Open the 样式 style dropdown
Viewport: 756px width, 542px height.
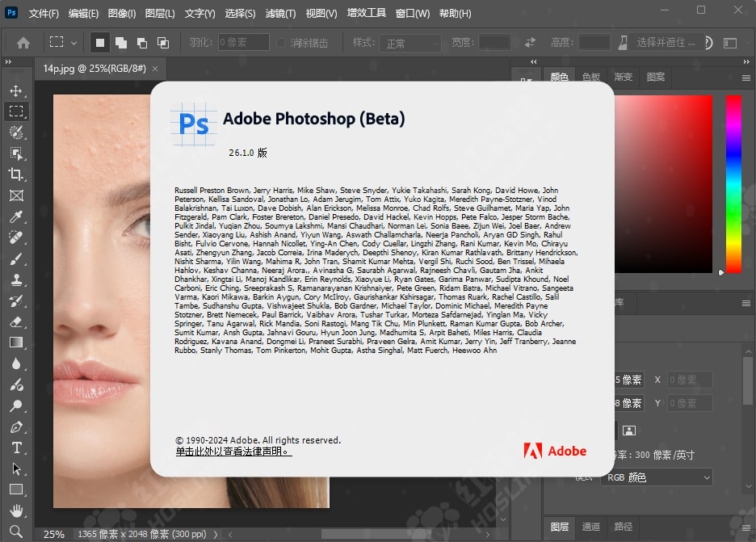(x=412, y=43)
